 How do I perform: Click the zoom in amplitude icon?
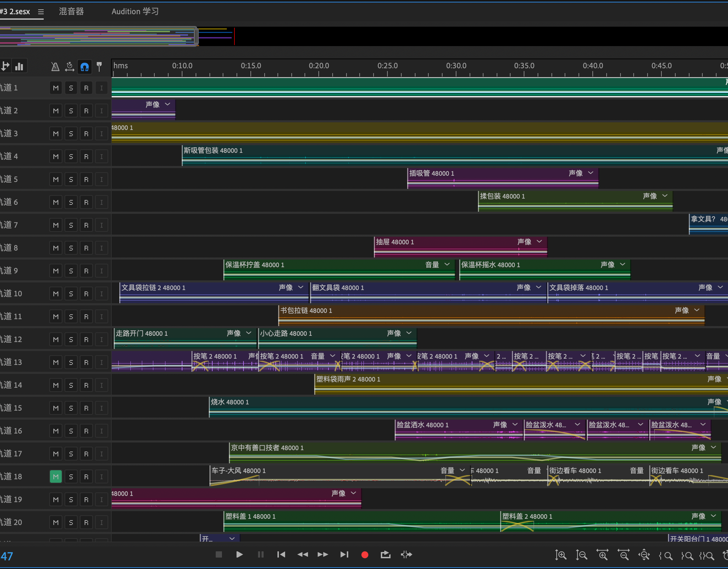(x=560, y=555)
